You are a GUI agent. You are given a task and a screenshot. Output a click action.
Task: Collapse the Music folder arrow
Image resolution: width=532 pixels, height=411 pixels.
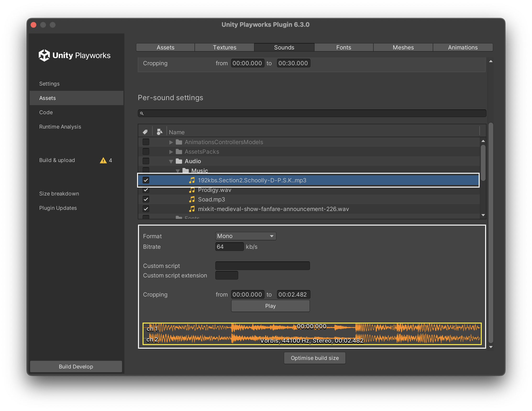pyautogui.click(x=178, y=171)
